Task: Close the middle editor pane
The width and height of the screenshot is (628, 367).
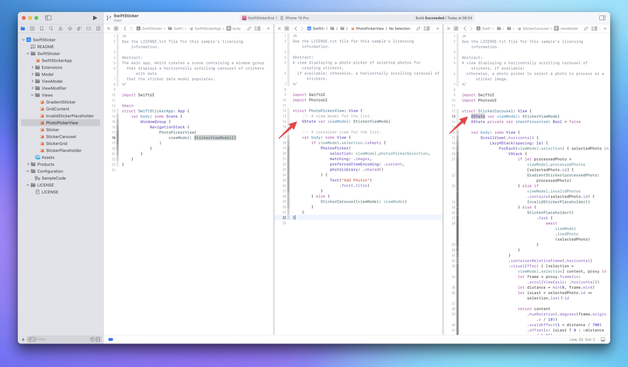Action: (280, 28)
